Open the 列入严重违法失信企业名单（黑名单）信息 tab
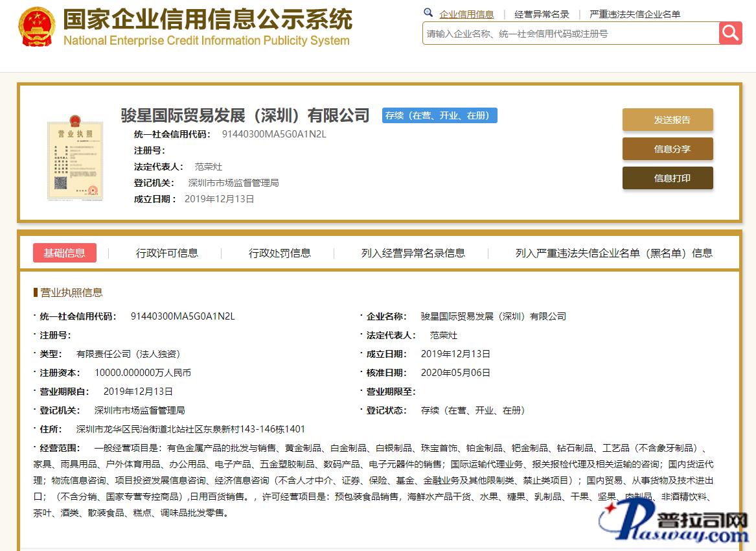This screenshot has width=756, height=551. [613, 253]
